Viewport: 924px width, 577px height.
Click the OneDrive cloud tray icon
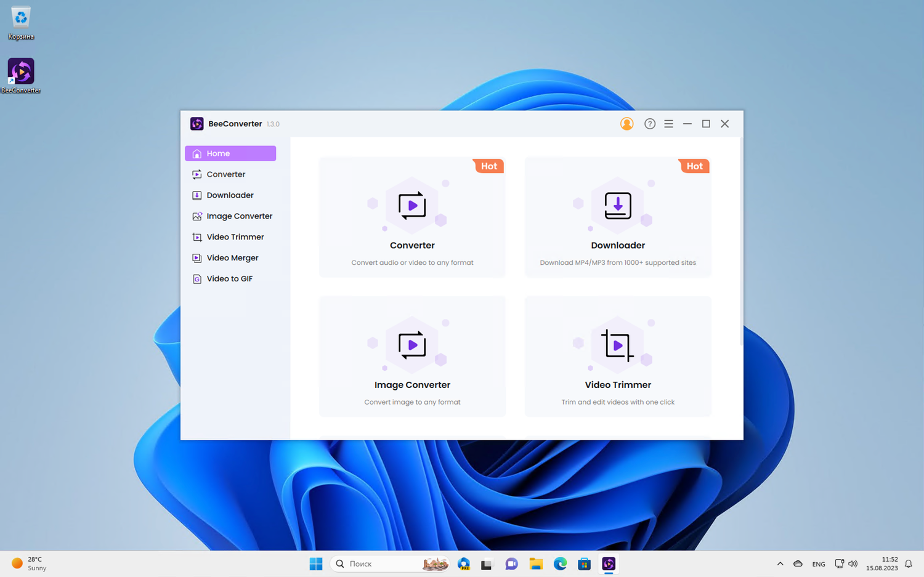point(798,563)
